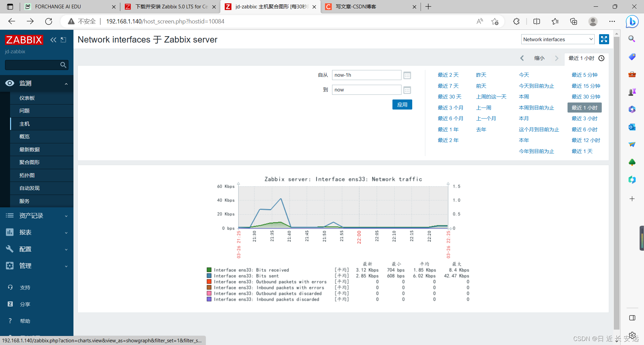Click the kiosk mode fullscreen icon

coord(604,39)
